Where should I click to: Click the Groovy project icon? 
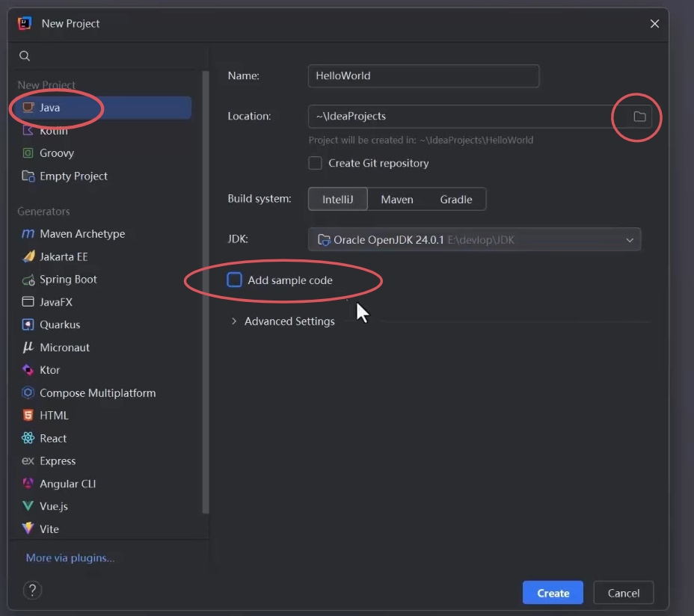tap(28, 153)
